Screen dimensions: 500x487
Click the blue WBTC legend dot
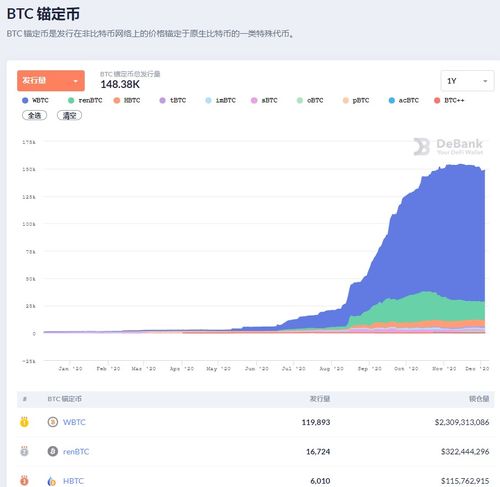(25, 100)
